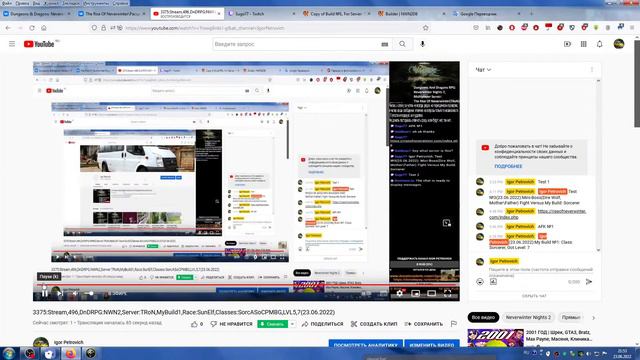Screen dimensions: 640x360
Task: Switch to The Rise Of Neverwinter tab
Action: (x=112, y=13)
